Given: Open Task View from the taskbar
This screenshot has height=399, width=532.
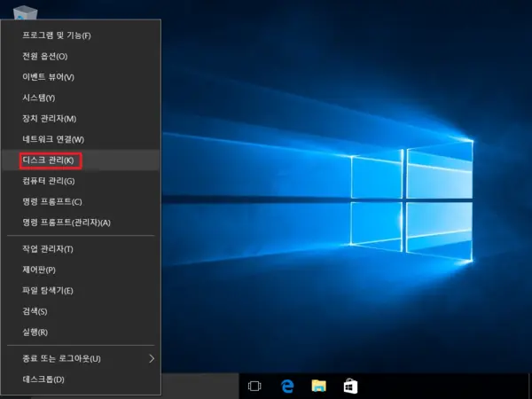Looking at the screenshot, I should tap(254, 386).
